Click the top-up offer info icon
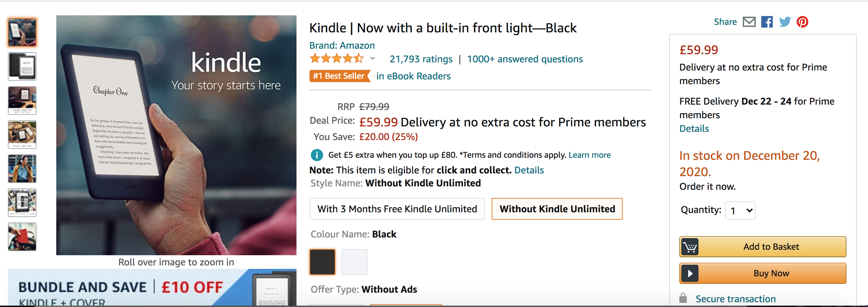Image resolution: width=868 pixels, height=307 pixels. (x=317, y=155)
